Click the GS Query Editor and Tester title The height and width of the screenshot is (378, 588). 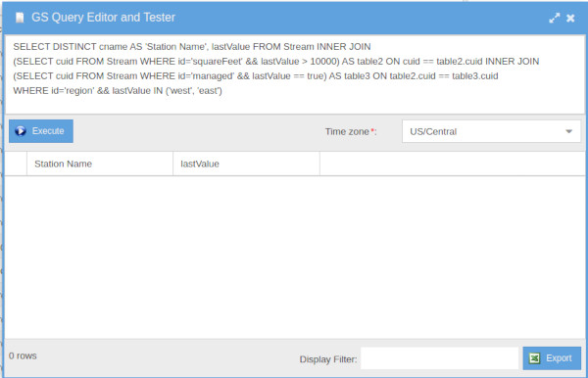click(103, 18)
